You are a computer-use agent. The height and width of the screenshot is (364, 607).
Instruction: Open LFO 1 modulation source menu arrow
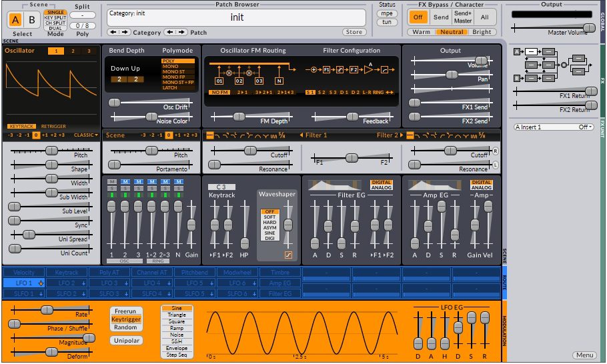point(41,283)
